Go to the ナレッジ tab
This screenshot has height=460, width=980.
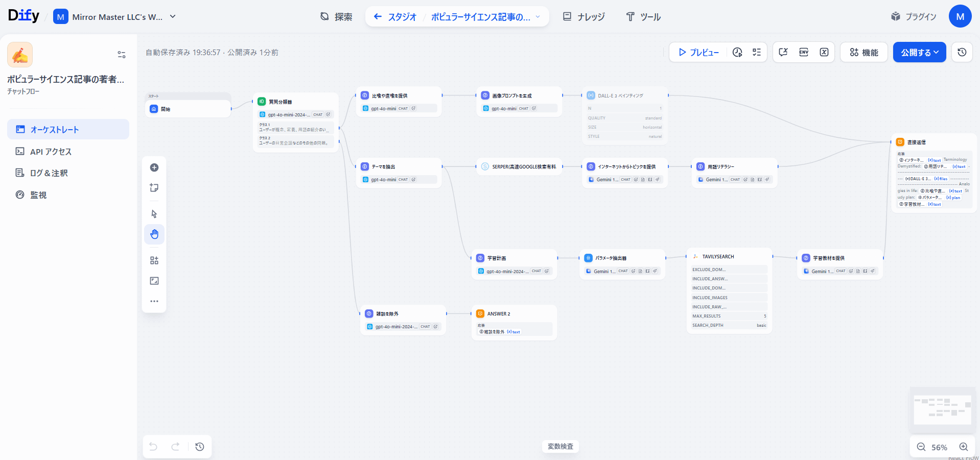click(x=584, y=17)
